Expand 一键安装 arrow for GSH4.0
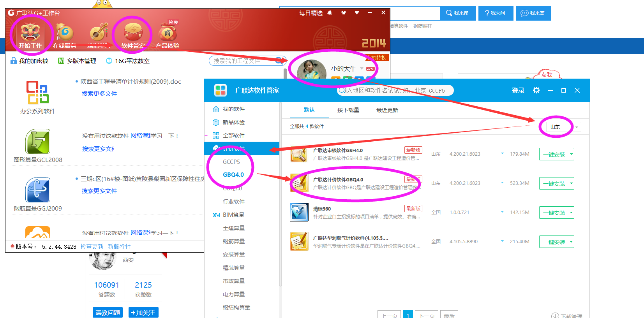This screenshot has width=644, height=318. coord(571,154)
